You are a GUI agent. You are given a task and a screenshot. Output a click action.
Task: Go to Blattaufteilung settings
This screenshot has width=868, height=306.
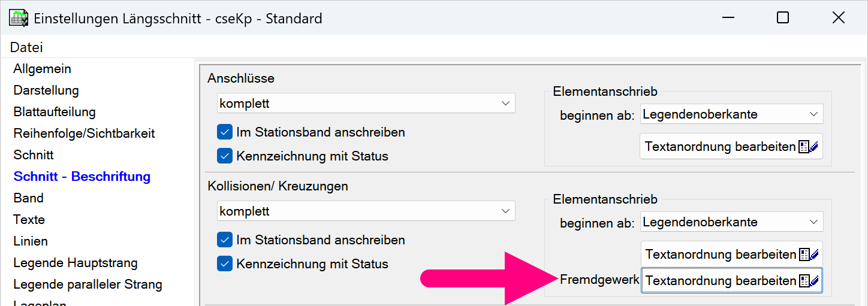click(55, 112)
